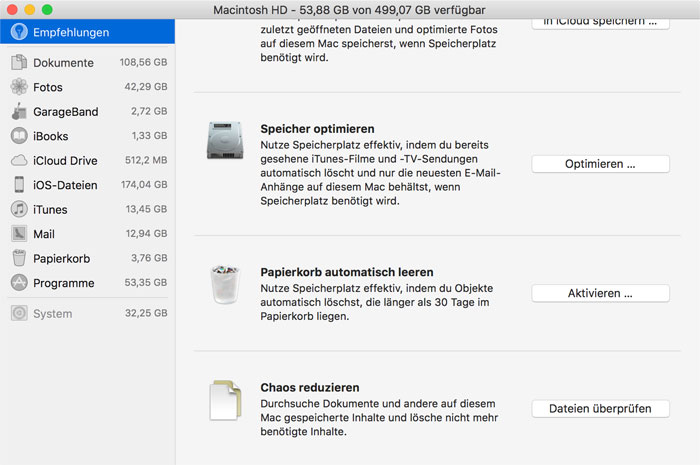Click the 13,45 GB size value
Screen dimensions: 700x465
[x=146, y=209]
